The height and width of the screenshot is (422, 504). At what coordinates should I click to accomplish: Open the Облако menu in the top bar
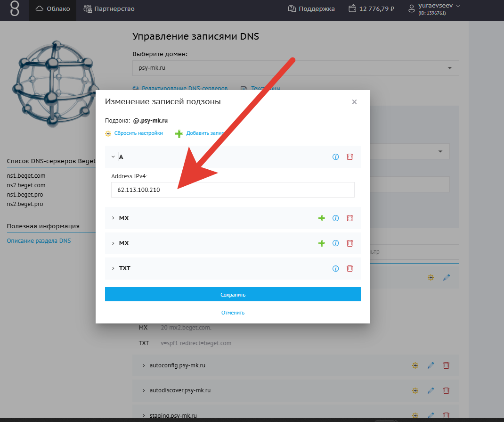[53, 9]
